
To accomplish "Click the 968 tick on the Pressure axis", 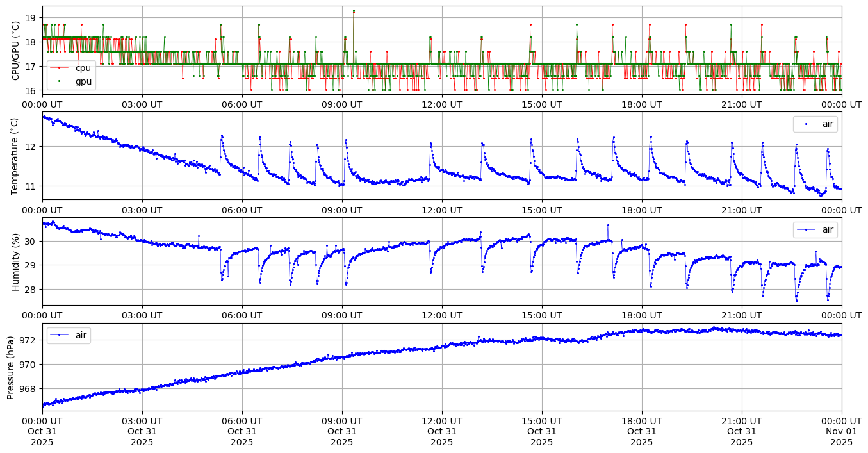I will click(29, 389).
